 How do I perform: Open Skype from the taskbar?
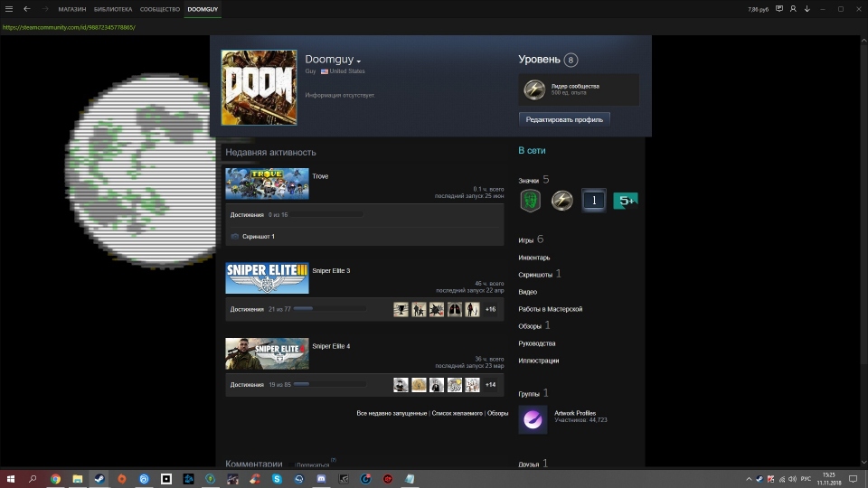pyautogui.click(x=277, y=479)
